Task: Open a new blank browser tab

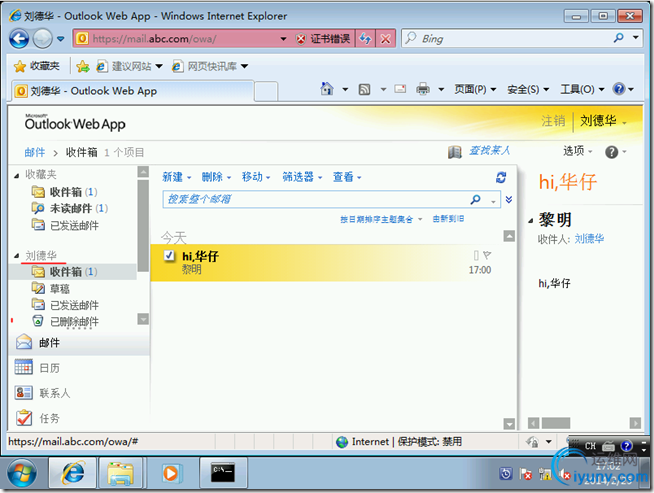Action: [266, 91]
